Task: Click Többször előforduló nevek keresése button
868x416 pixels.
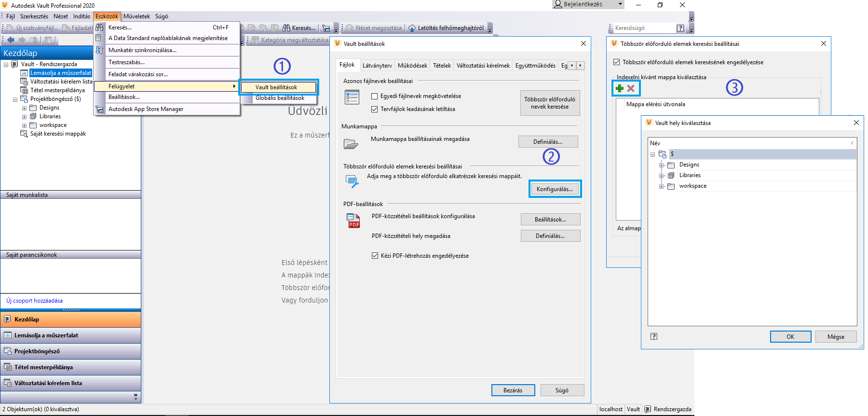Action: (550, 103)
